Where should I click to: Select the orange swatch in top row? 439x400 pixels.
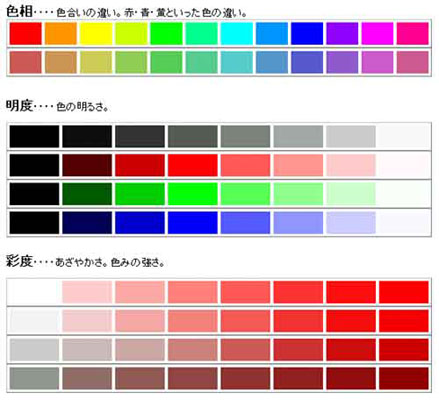[61, 33]
